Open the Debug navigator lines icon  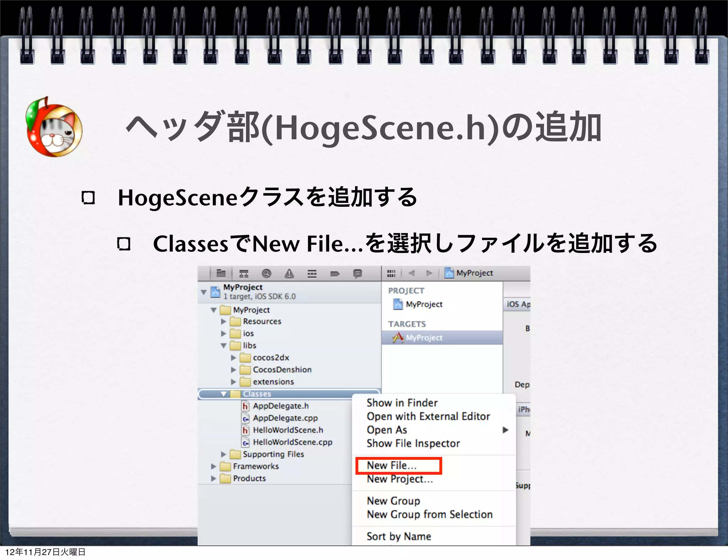(312, 274)
